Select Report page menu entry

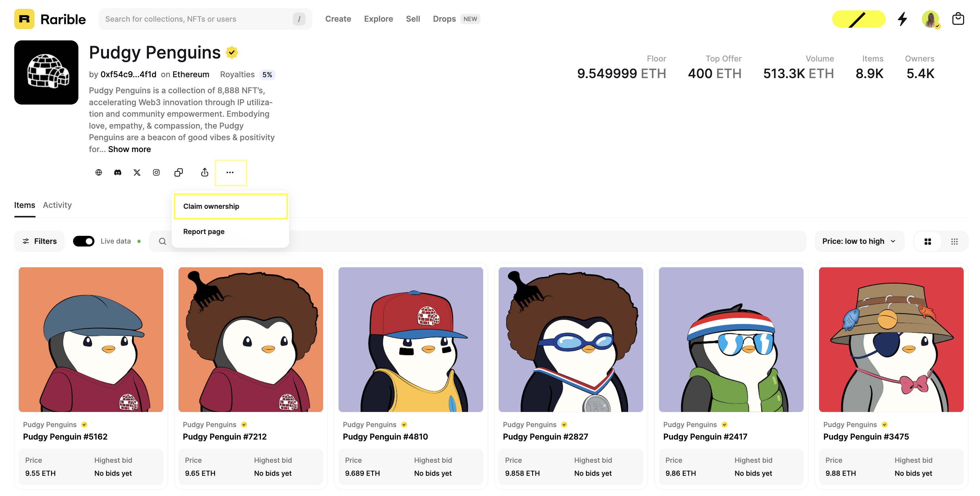tap(230, 232)
